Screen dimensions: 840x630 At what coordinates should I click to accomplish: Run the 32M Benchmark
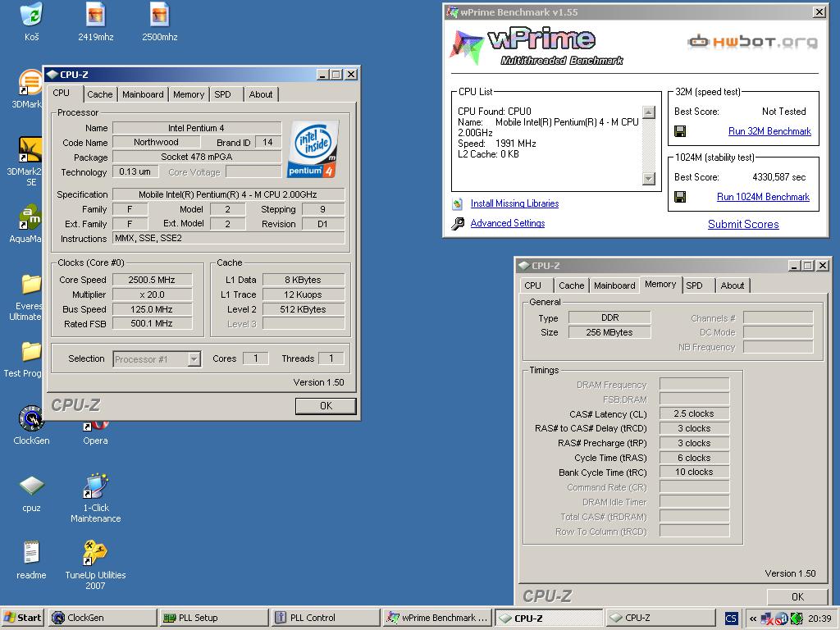(769, 131)
